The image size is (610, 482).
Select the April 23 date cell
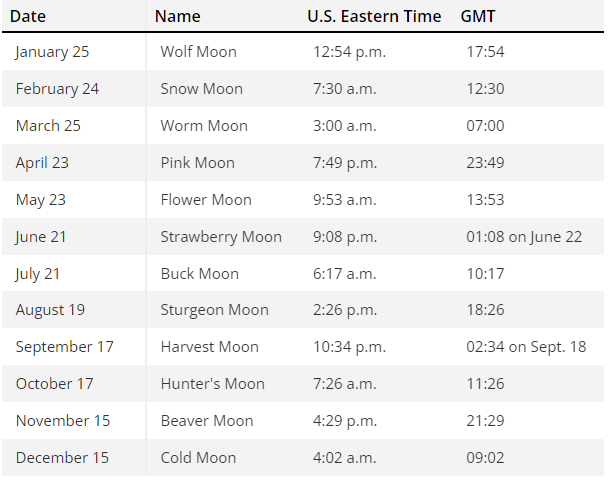[42, 163]
